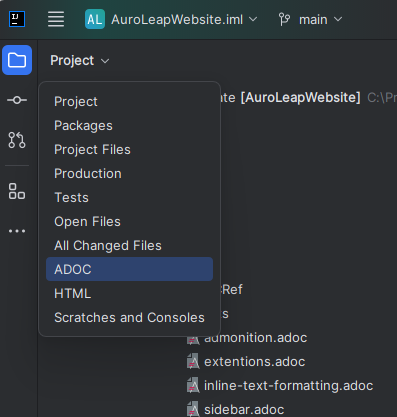Choose Scratches and Consoles view

click(x=129, y=318)
